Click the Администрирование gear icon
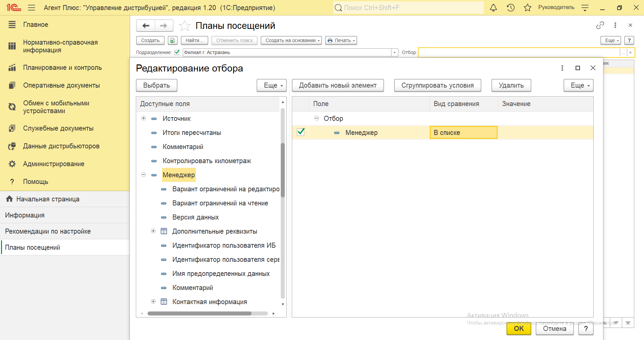Image resolution: width=644 pixels, height=340 pixels. tap(12, 164)
